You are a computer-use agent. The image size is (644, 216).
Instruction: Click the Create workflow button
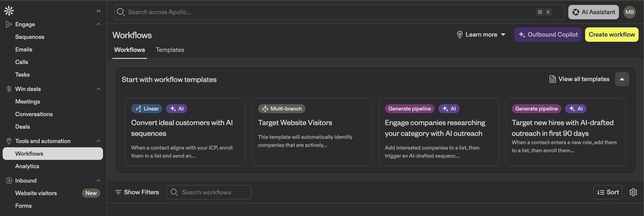click(612, 34)
